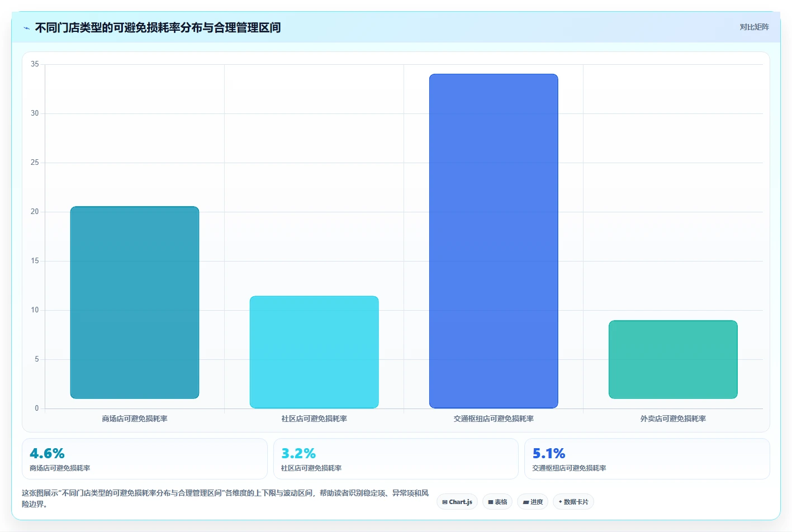The image size is (792, 532).
Task: Select the 数据卡片 tag
Action: coord(573,502)
